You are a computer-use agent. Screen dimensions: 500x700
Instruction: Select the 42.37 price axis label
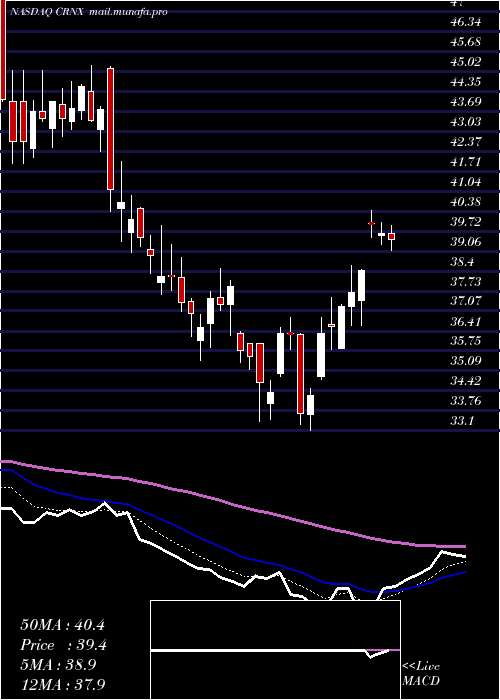pyautogui.click(x=467, y=142)
